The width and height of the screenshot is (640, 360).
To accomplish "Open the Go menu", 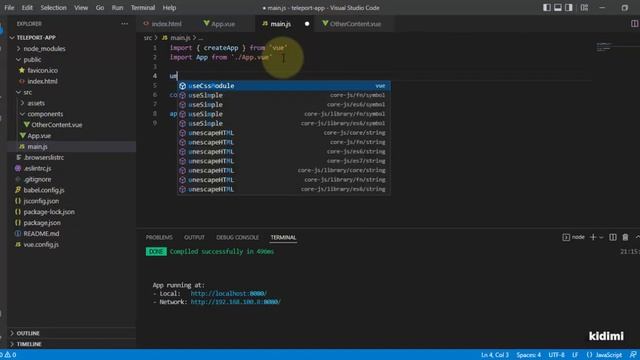I will coord(100,8).
